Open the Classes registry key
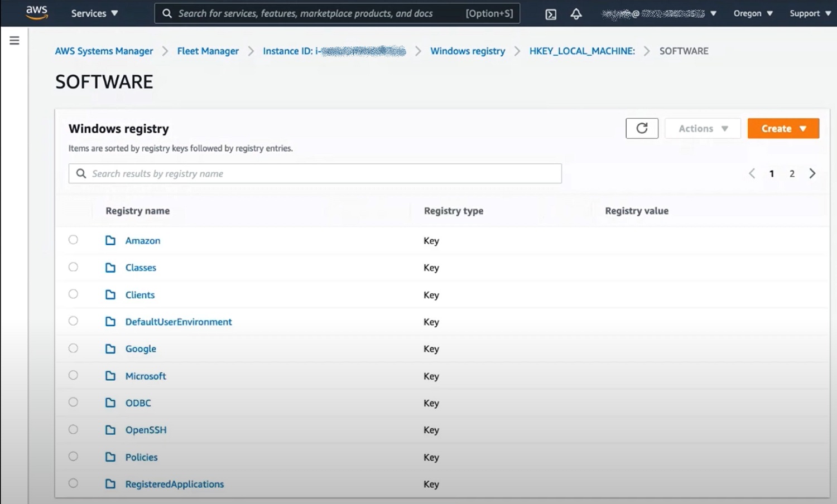The width and height of the screenshot is (837, 504). (141, 268)
